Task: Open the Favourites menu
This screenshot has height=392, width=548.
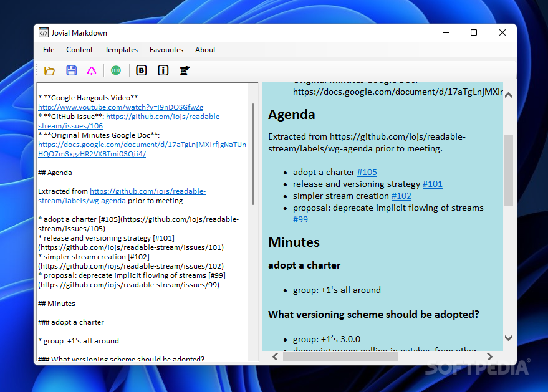Action: pyautogui.click(x=166, y=50)
